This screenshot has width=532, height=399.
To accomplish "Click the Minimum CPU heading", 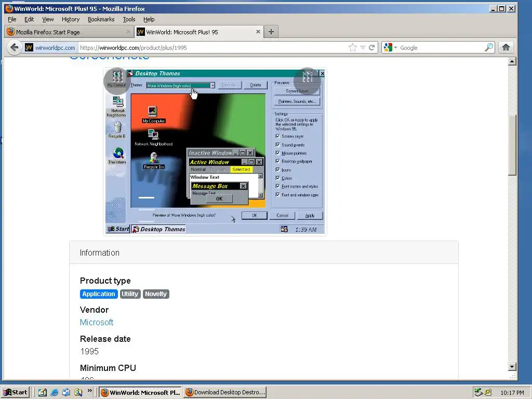I will [108, 368].
